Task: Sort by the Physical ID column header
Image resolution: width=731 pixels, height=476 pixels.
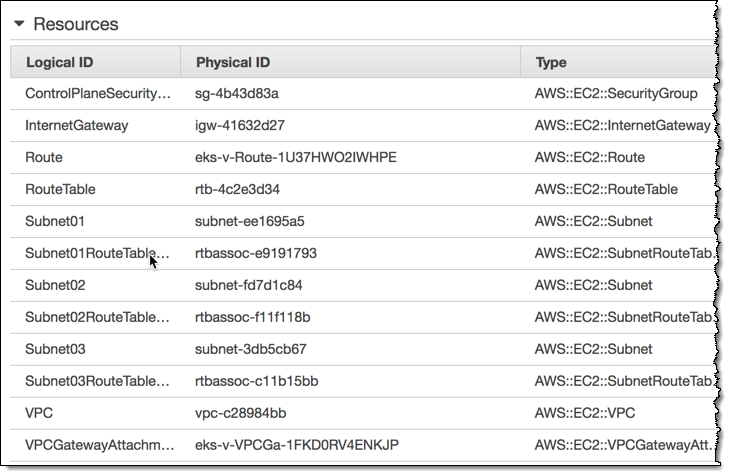Action: click(x=232, y=62)
